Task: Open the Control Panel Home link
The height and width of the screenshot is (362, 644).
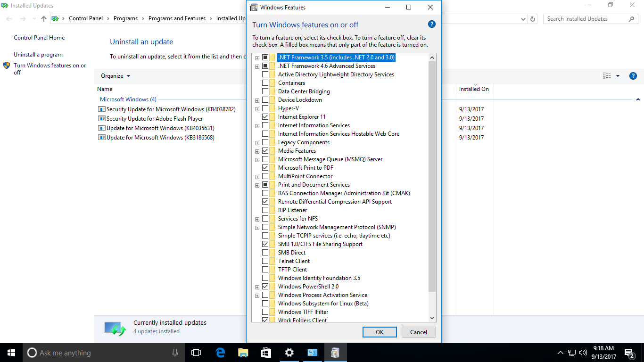Action: point(39,38)
